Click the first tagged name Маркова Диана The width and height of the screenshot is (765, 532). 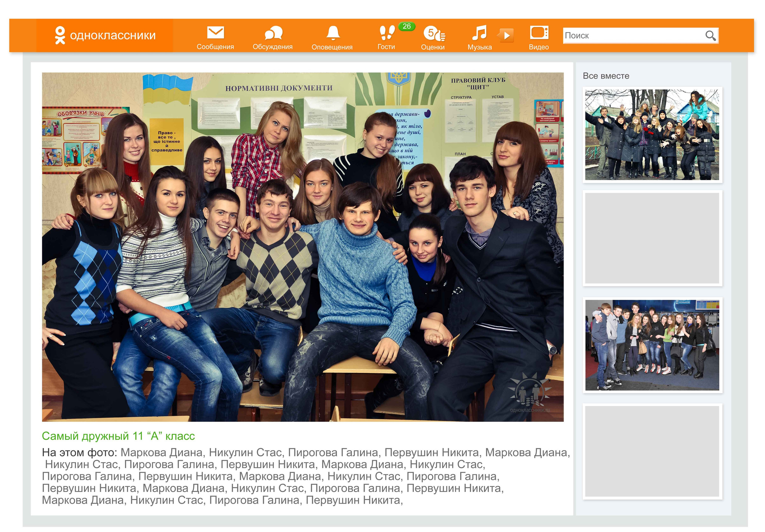162,452
